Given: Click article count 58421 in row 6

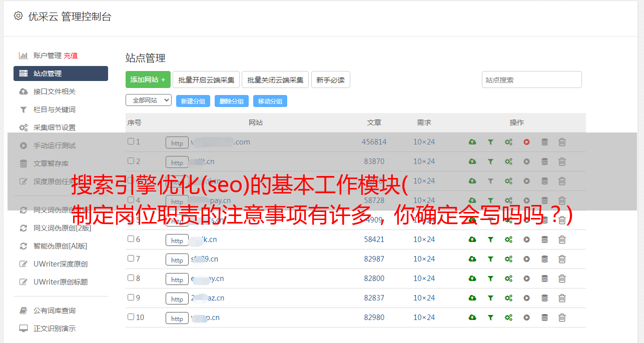Looking at the screenshot, I should point(374,239).
